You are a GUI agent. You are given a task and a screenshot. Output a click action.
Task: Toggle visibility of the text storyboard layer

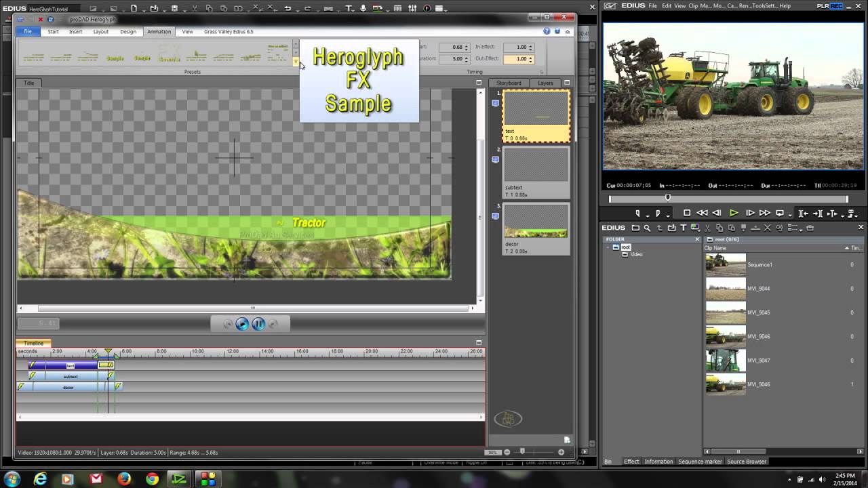pyautogui.click(x=495, y=103)
